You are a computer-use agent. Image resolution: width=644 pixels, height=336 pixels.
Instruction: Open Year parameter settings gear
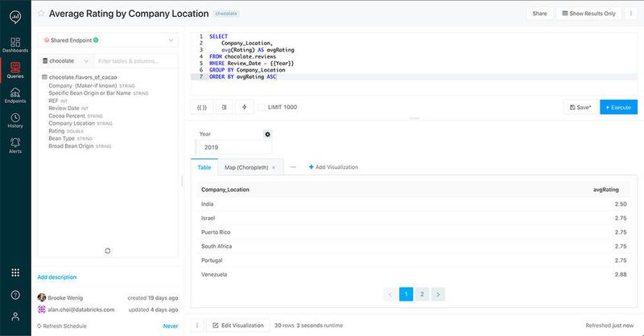point(267,134)
